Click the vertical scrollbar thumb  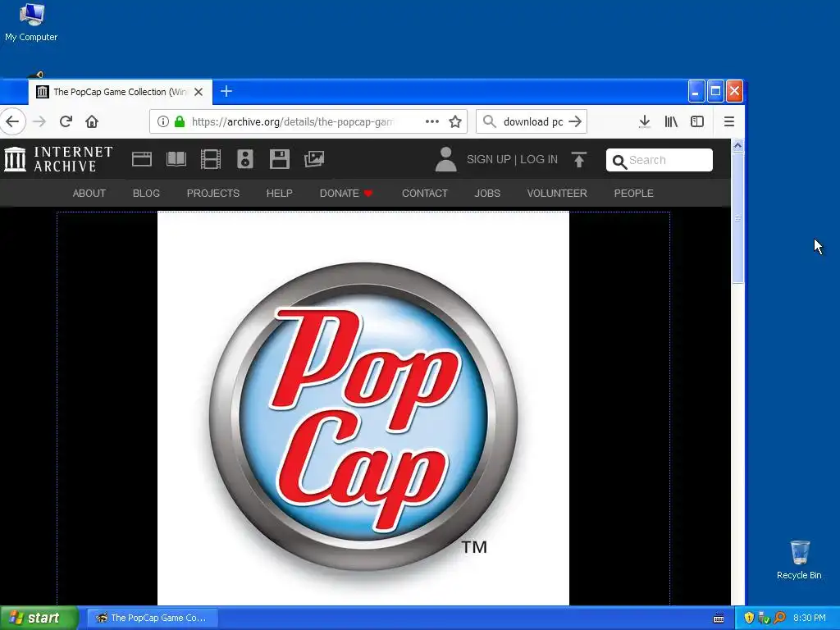tap(737, 218)
